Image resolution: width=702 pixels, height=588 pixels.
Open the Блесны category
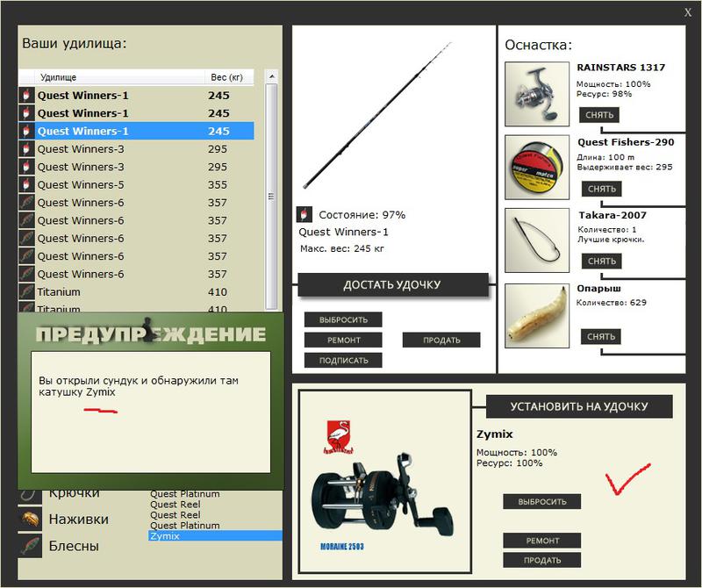point(74,546)
